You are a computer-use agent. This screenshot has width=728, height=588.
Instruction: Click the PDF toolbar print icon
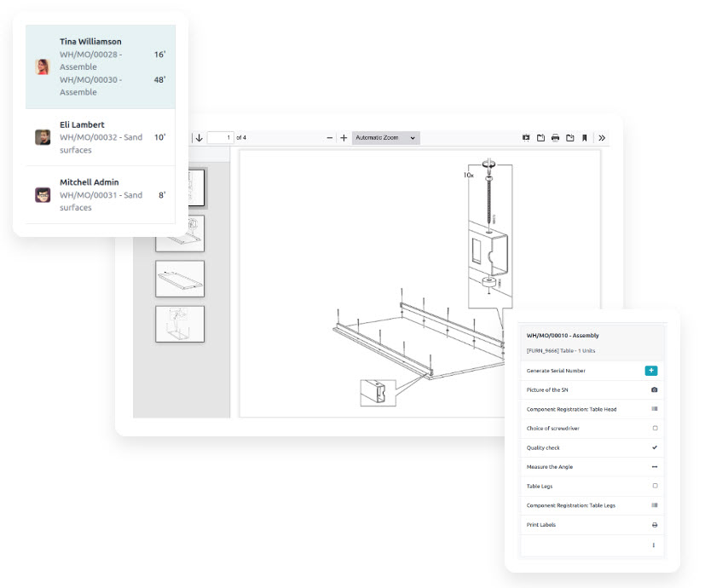[555, 138]
